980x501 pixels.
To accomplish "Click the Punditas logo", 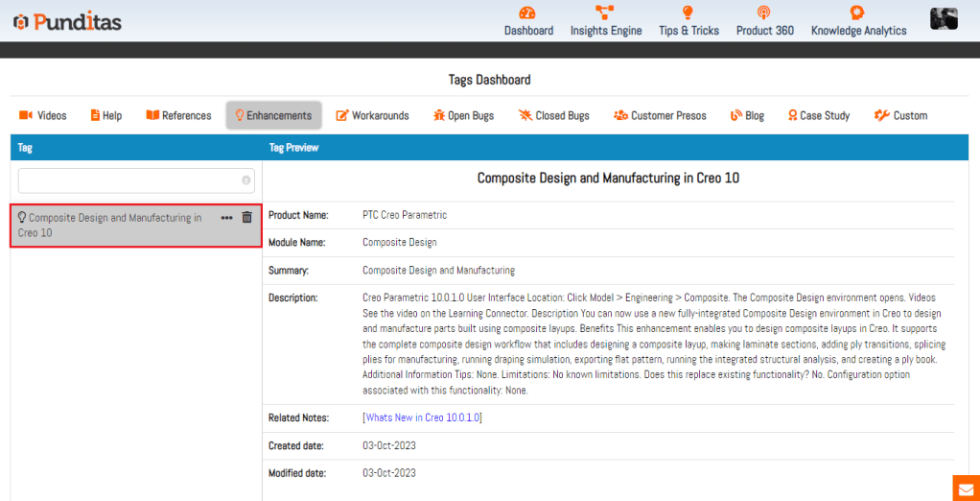I will coord(67,21).
